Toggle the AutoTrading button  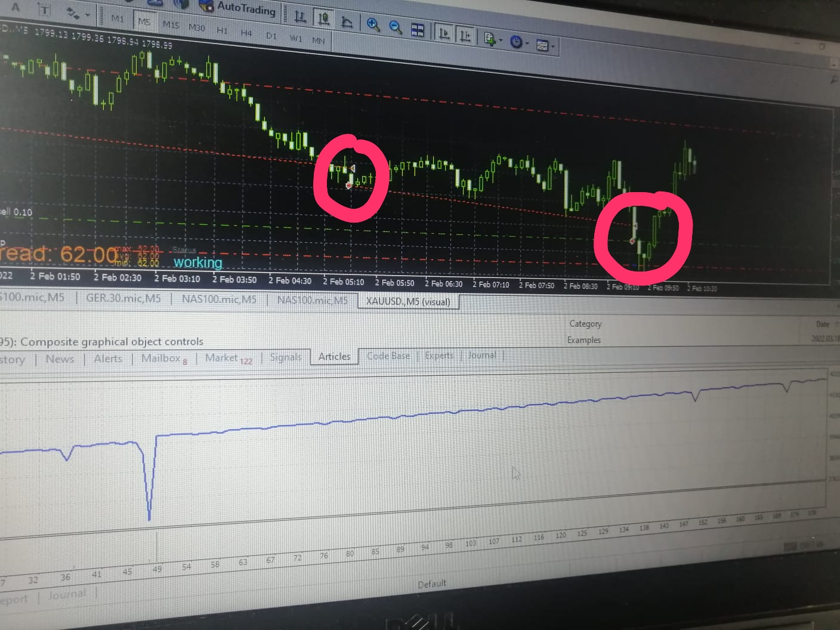pyautogui.click(x=239, y=8)
